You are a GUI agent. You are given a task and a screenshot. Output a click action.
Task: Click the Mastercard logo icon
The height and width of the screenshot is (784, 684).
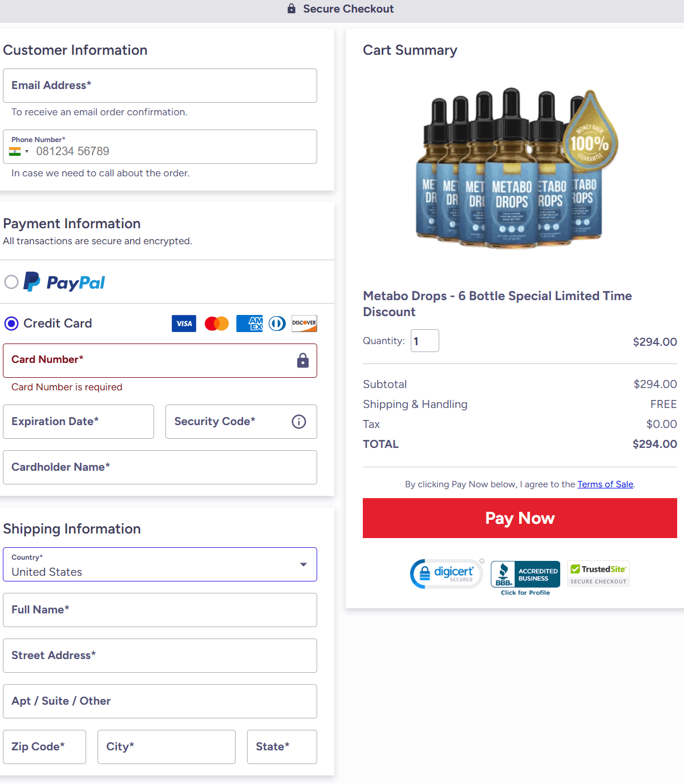pyautogui.click(x=217, y=324)
